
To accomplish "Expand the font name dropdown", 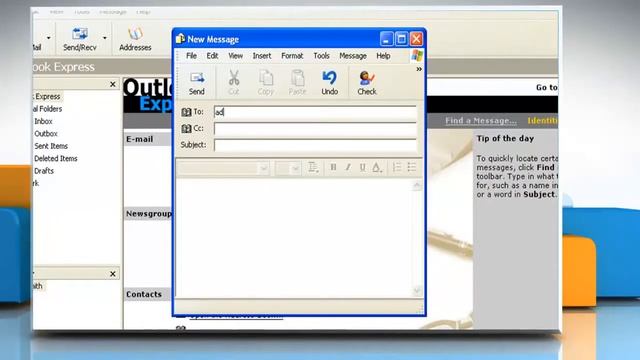I will 264,168.
